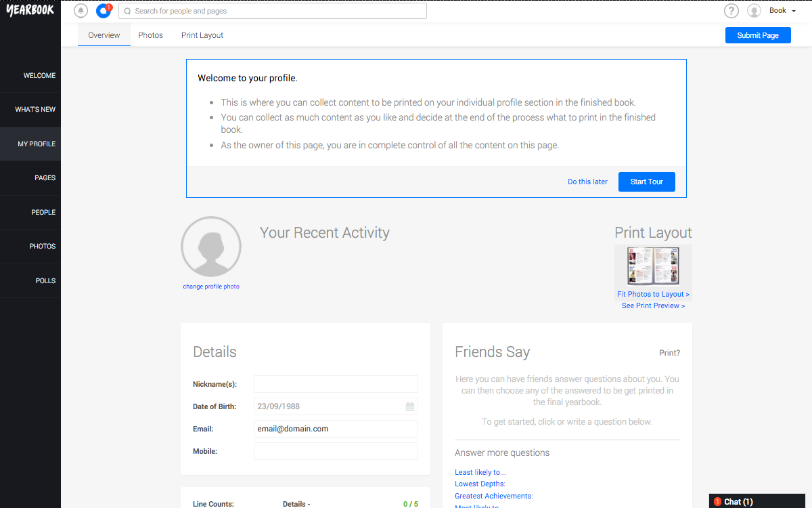Select My Profile in the sidebar
Viewport: 812px width, 508px height.
pyautogui.click(x=30, y=144)
